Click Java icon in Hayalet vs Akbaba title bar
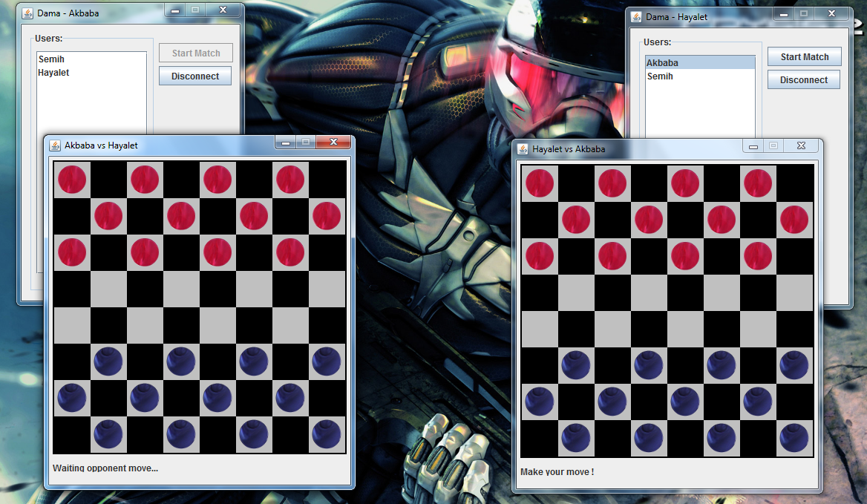Screen dimensions: 867x504 pyautogui.click(x=523, y=148)
